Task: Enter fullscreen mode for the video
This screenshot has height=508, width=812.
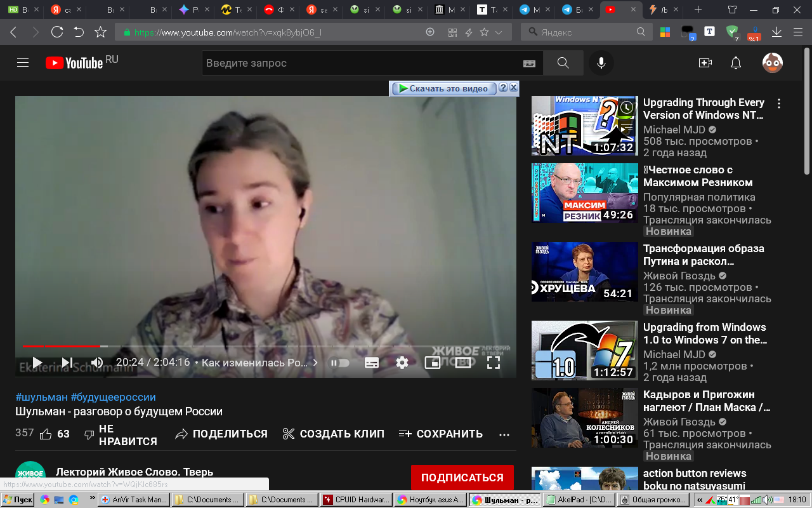Action: [x=494, y=363]
